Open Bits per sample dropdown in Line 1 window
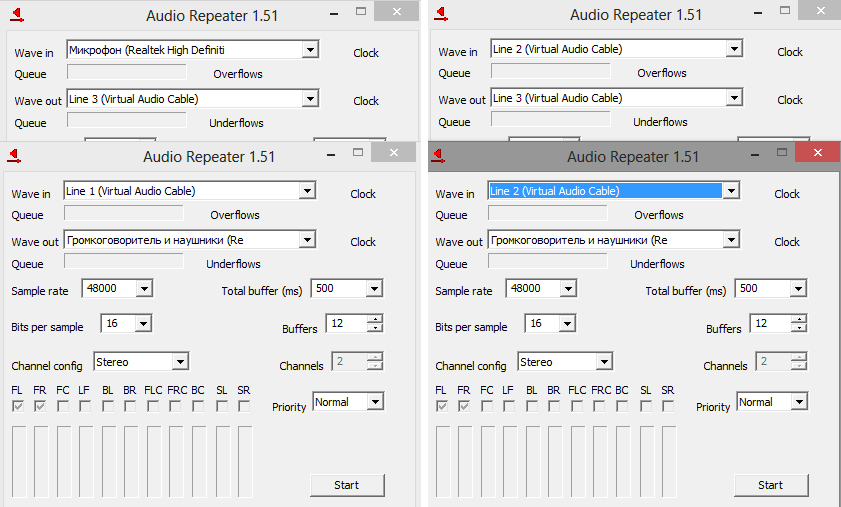Screen dimensions: 841x507 143,324
